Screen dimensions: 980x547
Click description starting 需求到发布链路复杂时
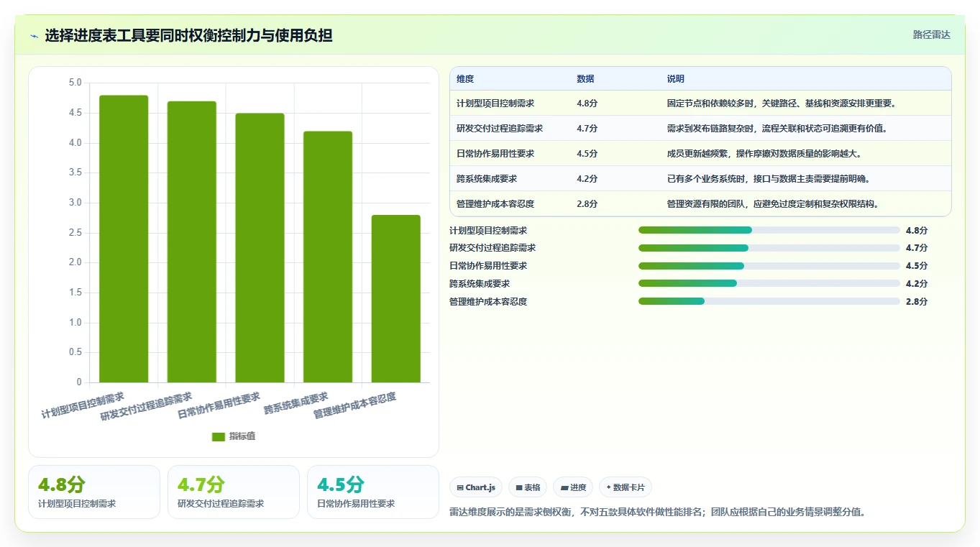777,129
